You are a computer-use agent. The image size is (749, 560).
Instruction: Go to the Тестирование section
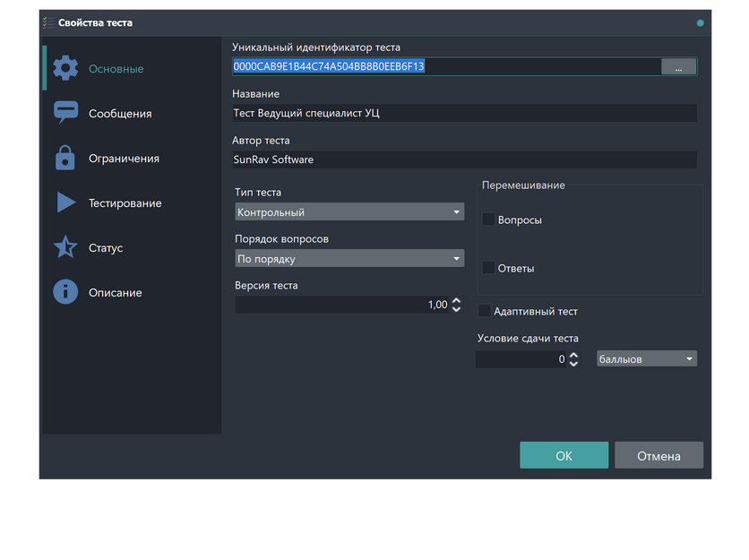(132, 203)
